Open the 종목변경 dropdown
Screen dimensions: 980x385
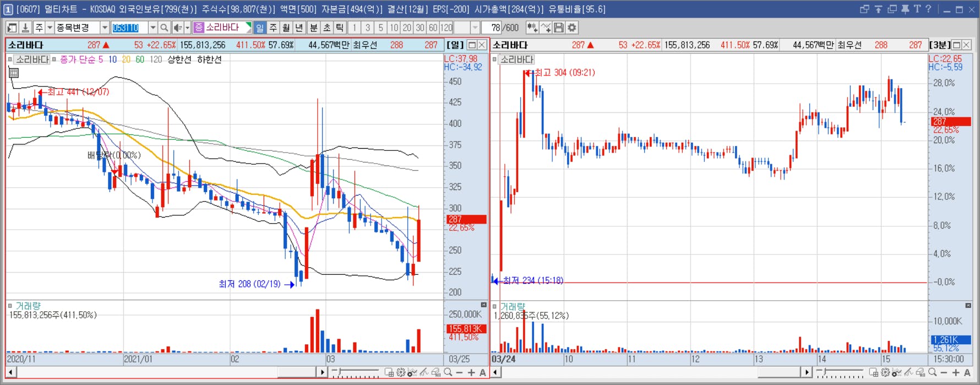coord(105,28)
